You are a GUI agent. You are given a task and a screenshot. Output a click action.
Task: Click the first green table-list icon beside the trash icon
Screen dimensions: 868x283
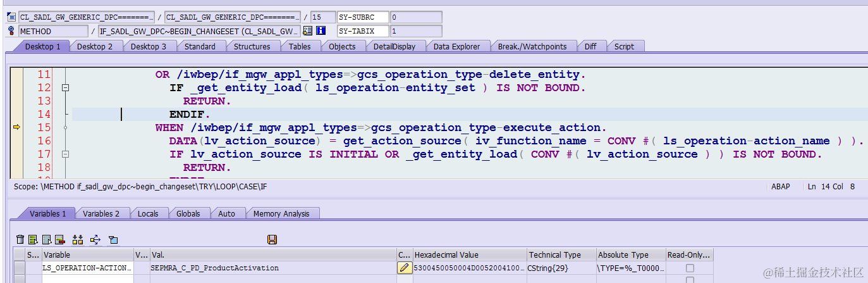[34, 239]
